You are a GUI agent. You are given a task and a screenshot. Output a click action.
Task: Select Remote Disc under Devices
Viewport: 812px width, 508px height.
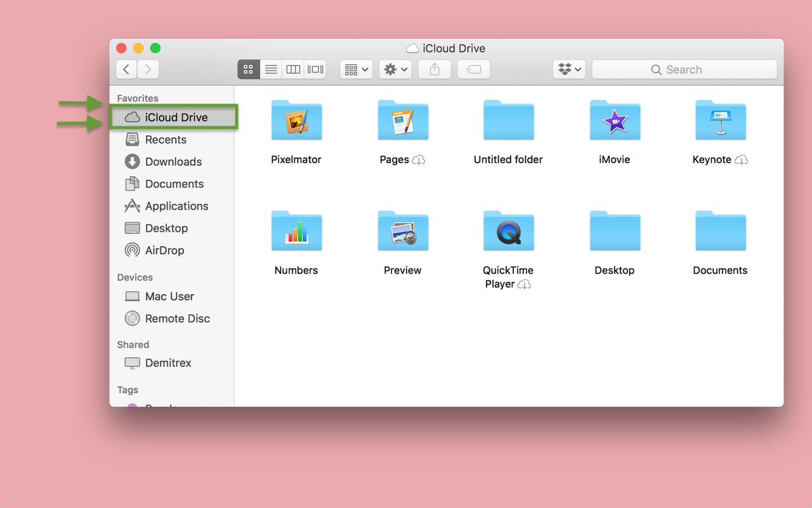click(174, 318)
